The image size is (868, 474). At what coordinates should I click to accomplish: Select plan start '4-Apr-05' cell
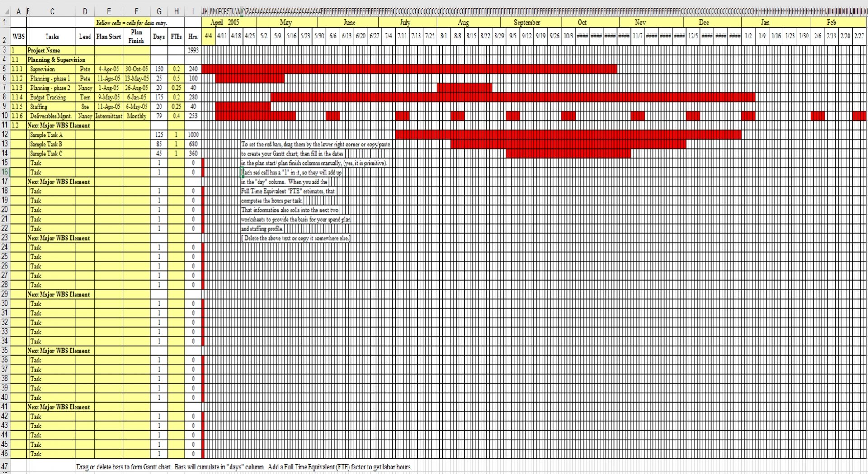(108, 69)
